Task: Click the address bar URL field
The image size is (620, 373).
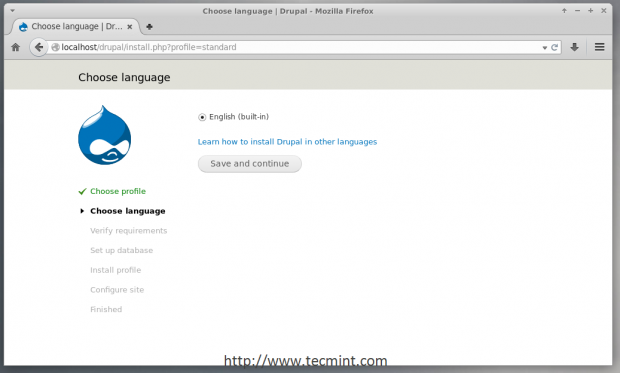Action: pos(301,47)
